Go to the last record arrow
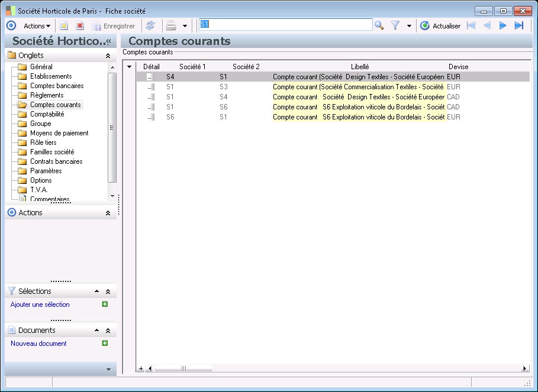Image resolution: width=538 pixels, height=392 pixels. coord(519,25)
